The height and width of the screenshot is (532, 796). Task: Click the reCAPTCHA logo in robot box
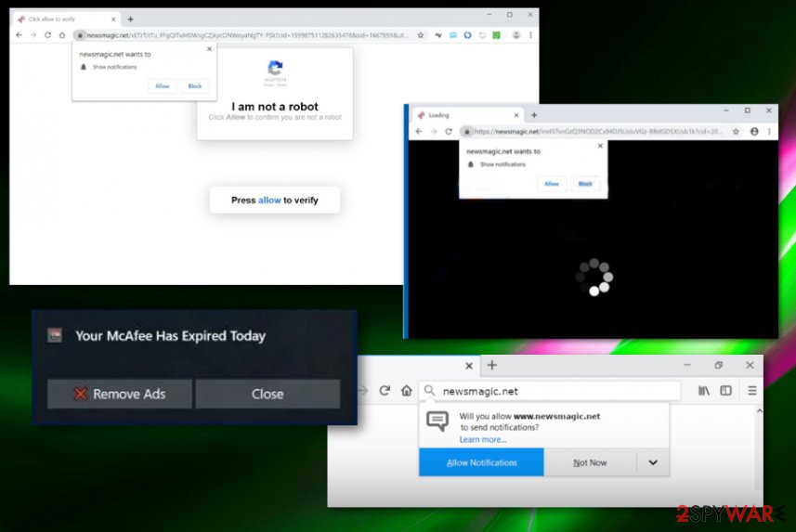(x=275, y=68)
